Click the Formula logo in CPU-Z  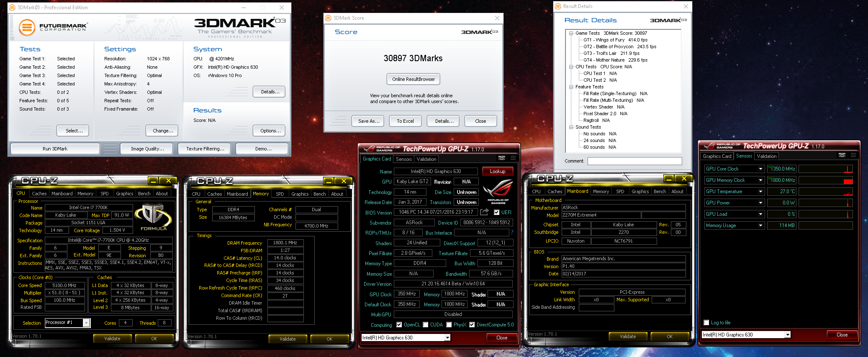154,217
